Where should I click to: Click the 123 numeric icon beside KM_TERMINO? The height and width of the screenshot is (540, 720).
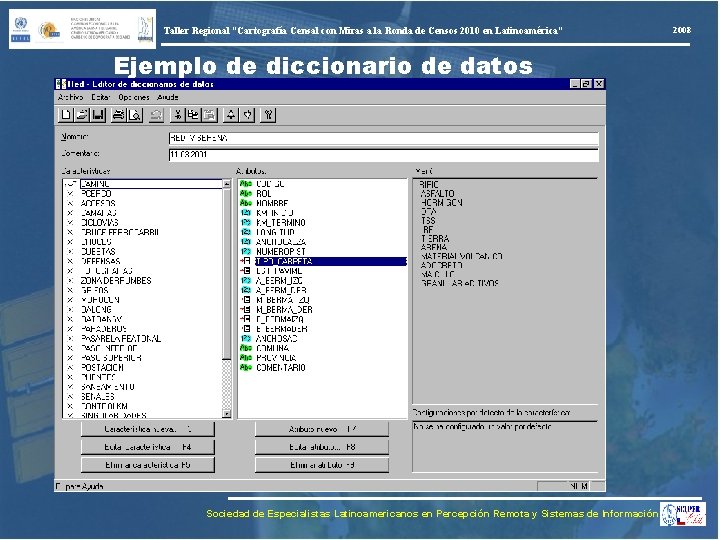246,222
